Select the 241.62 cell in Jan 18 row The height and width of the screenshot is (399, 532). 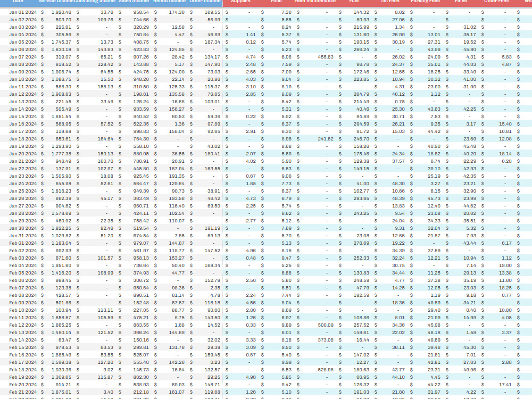click(x=326, y=139)
